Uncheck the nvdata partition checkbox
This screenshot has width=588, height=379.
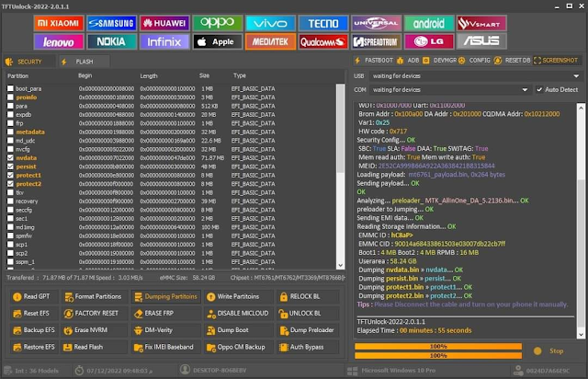tap(10, 157)
